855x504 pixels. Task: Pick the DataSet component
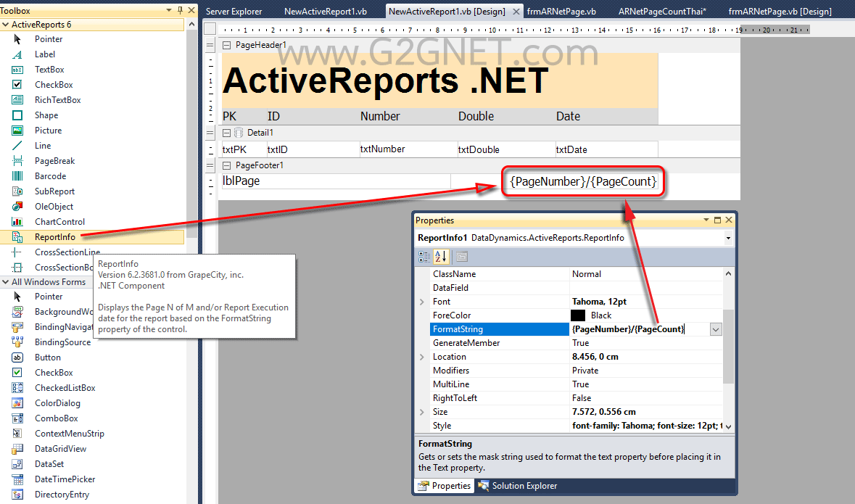coord(49,465)
